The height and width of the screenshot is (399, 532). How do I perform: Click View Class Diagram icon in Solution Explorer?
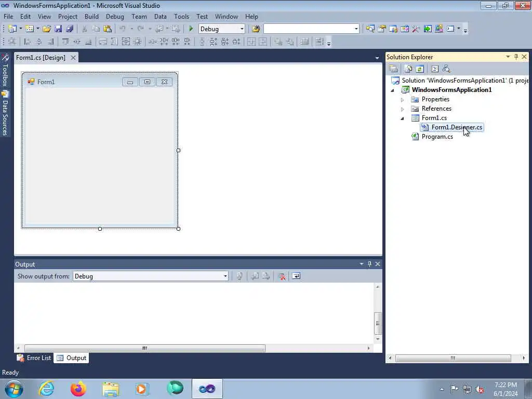click(446, 69)
